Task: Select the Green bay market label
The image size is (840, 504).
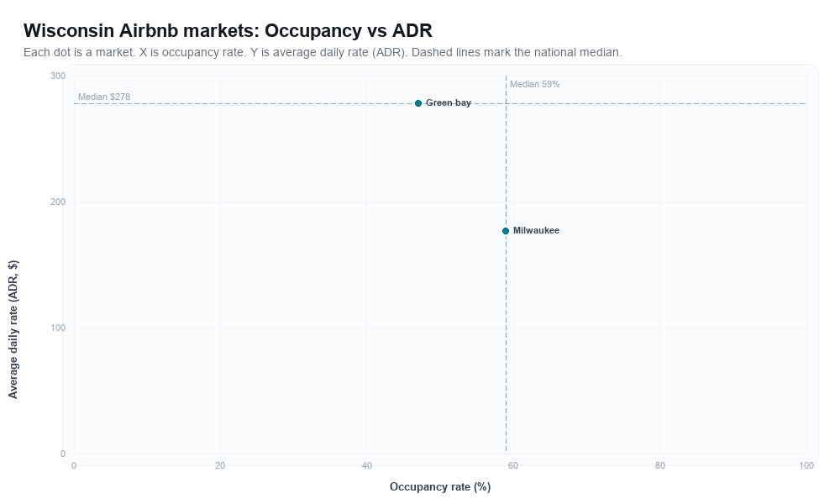Action: click(x=449, y=102)
